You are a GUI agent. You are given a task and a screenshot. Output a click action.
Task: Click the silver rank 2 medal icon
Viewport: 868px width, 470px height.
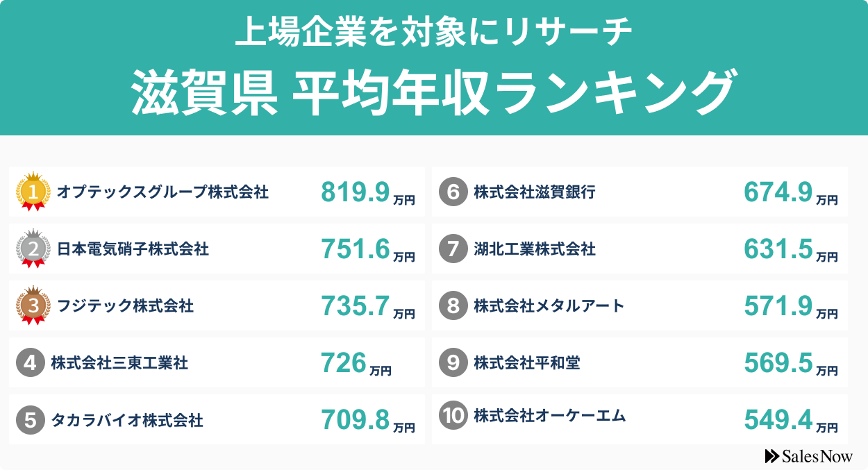pos(33,248)
